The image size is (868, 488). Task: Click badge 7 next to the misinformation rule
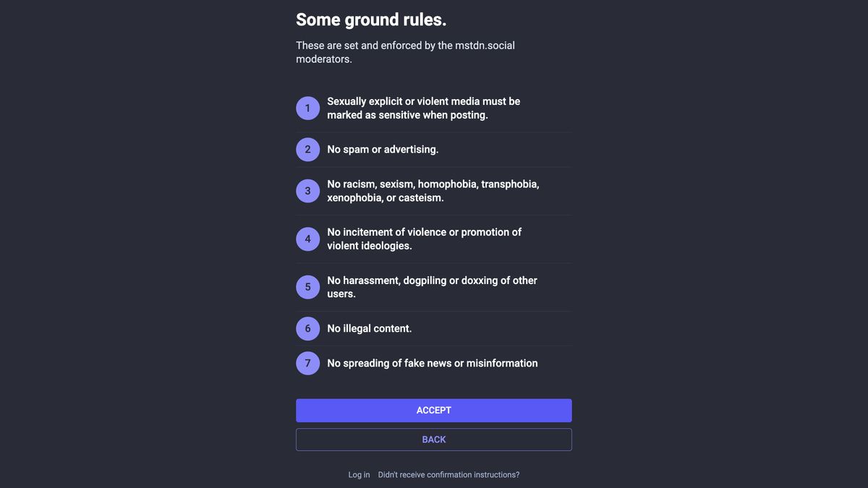(x=307, y=363)
